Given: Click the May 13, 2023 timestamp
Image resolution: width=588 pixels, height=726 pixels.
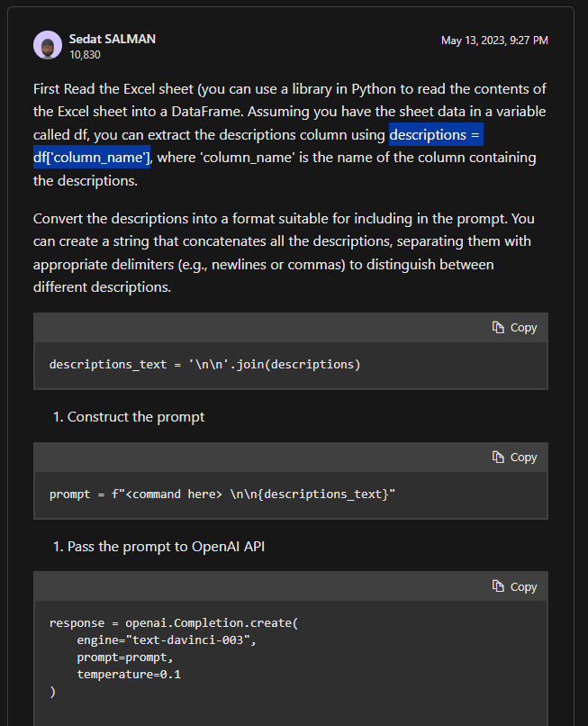Looking at the screenshot, I should click(x=494, y=41).
